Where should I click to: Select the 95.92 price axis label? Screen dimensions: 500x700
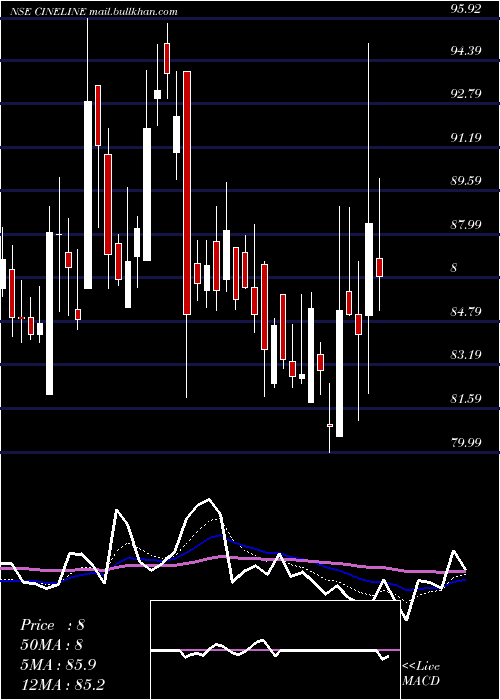coord(466,9)
